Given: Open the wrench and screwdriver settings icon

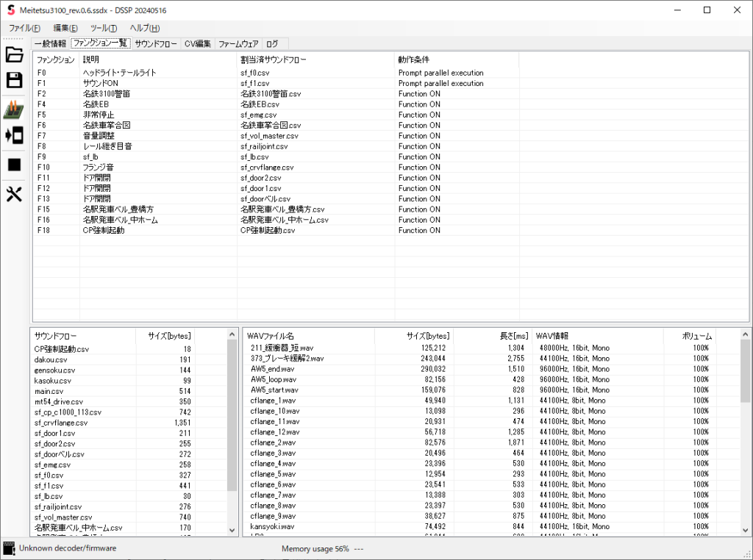Looking at the screenshot, I should pos(14,194).
